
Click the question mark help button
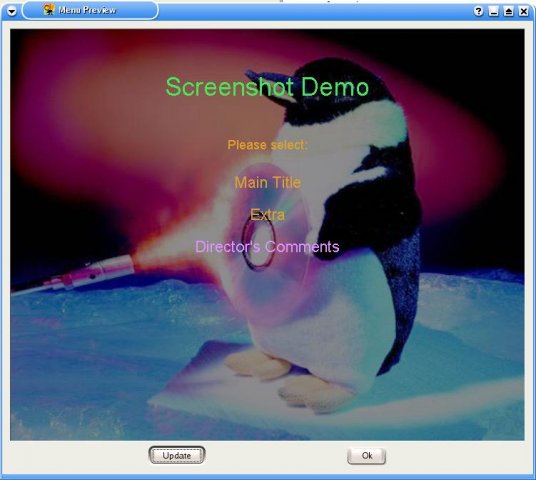[479, 11]
